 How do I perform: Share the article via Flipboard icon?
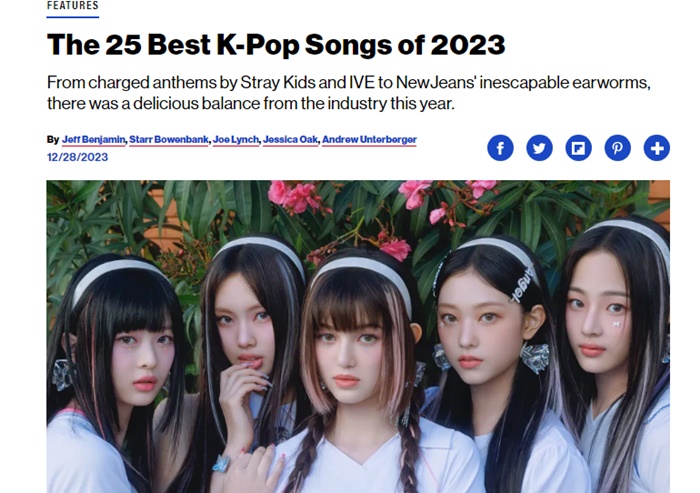coord(579,148)
